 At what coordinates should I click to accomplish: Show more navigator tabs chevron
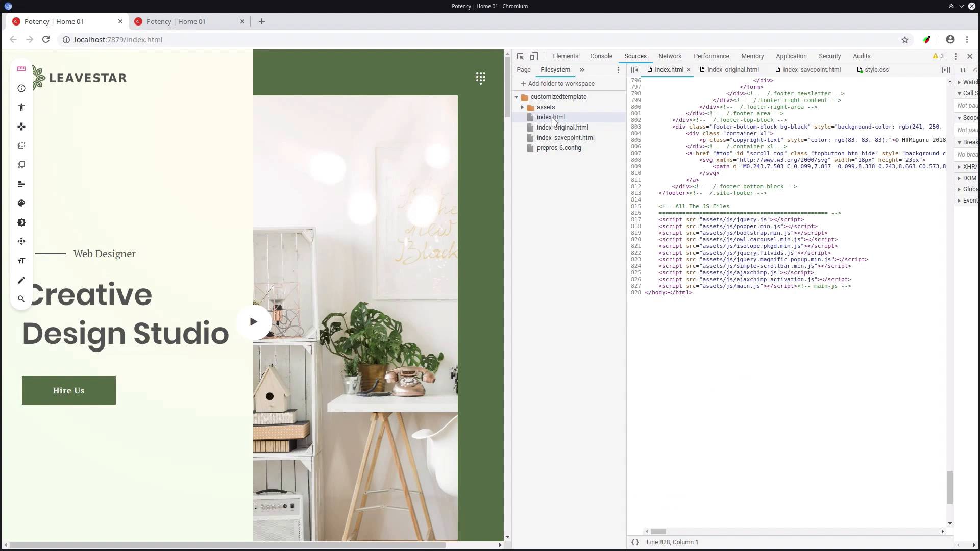pos(582,70)
